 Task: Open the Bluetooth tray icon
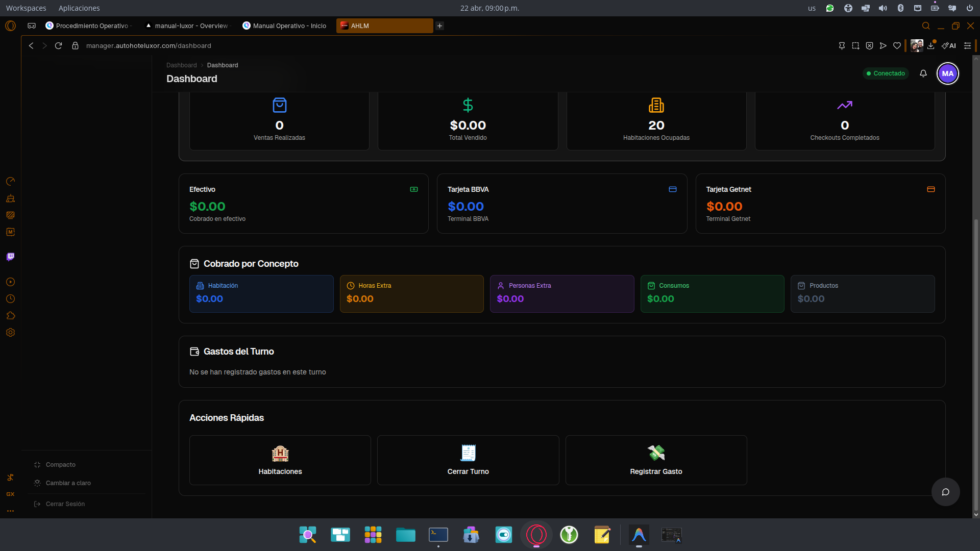[x=900, y=8]
